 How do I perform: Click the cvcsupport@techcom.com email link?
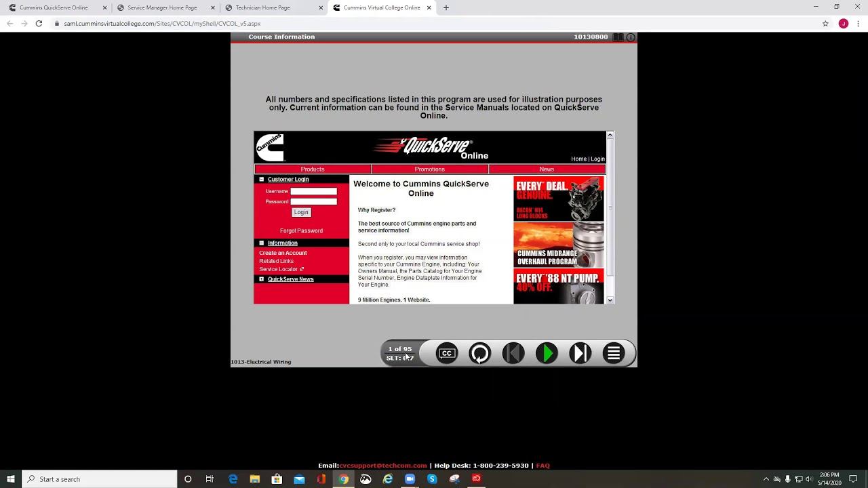point(383,466)
